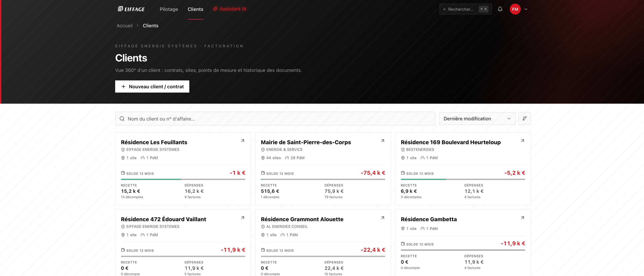Go to the Pilotage tab
The image size is (644, 276).
pos(169,9)
